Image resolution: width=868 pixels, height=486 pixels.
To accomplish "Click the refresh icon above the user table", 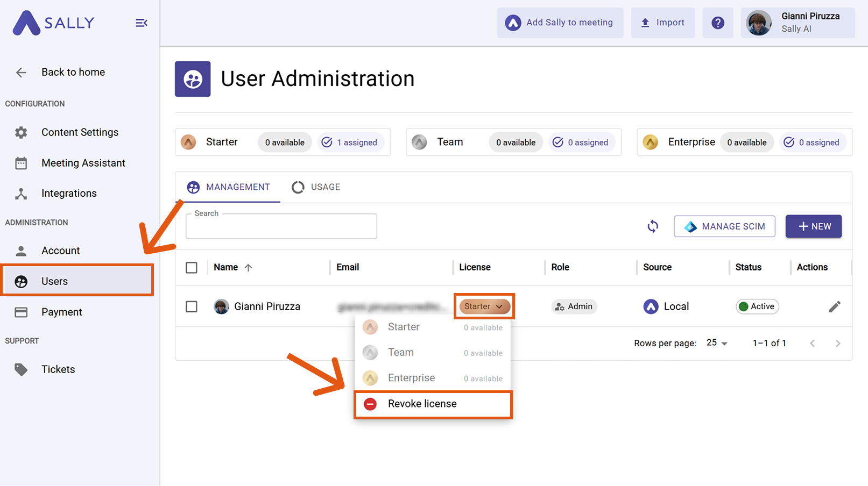I will point(652,226).
